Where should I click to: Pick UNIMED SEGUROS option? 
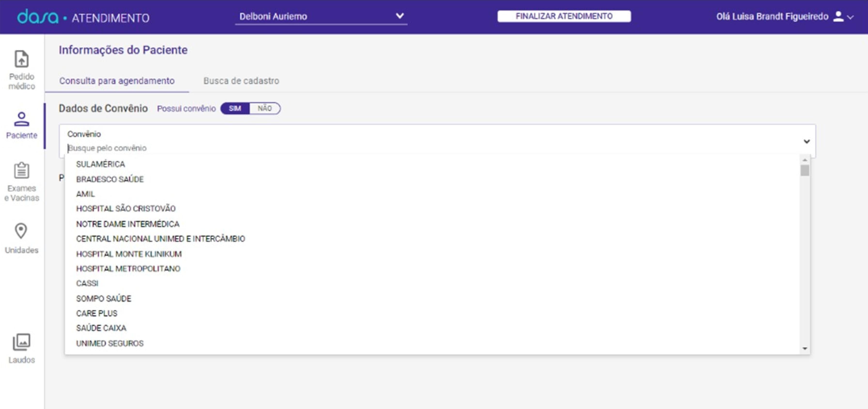tap(432, 343)
